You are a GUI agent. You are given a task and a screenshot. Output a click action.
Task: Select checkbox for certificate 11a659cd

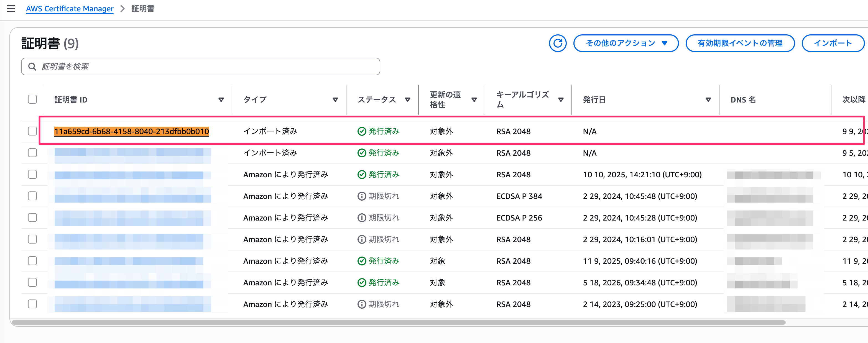pyautogui.click(x=32, y=131)
